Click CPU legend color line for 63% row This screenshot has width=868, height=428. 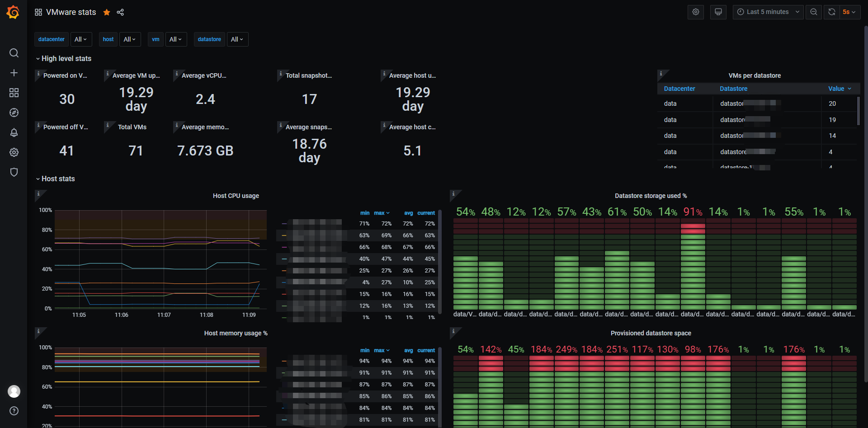click(x=284, y=235)
